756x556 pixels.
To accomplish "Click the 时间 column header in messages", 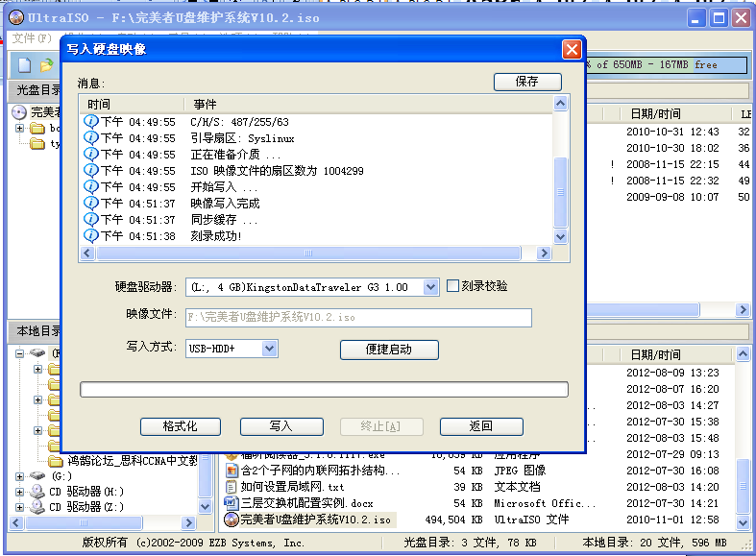I will point(132,104).
